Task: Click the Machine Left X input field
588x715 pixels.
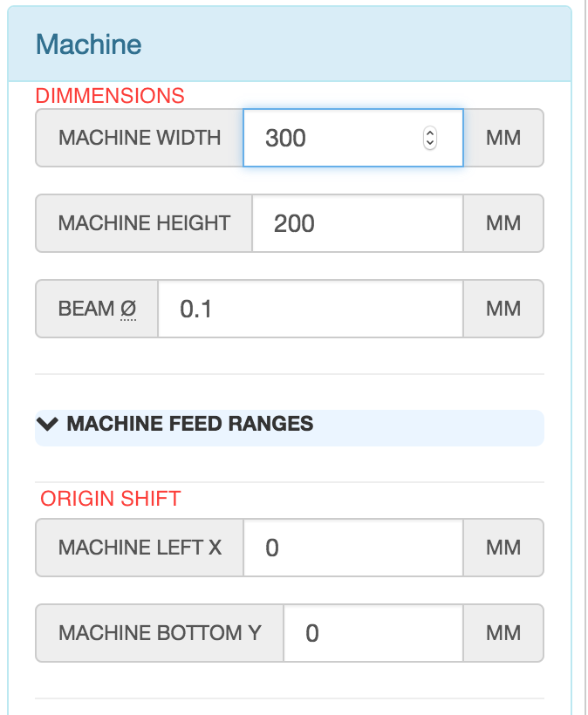Action: pos(352,548)
